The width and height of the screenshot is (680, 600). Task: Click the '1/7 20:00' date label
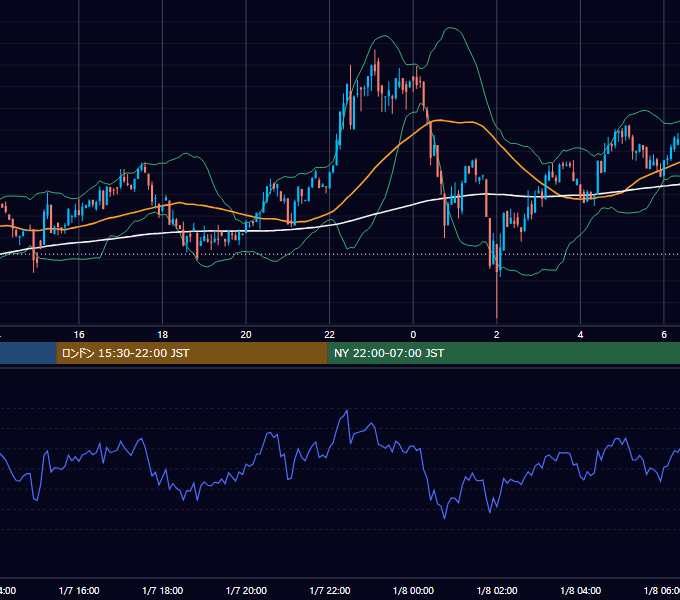tap(246, 590)
